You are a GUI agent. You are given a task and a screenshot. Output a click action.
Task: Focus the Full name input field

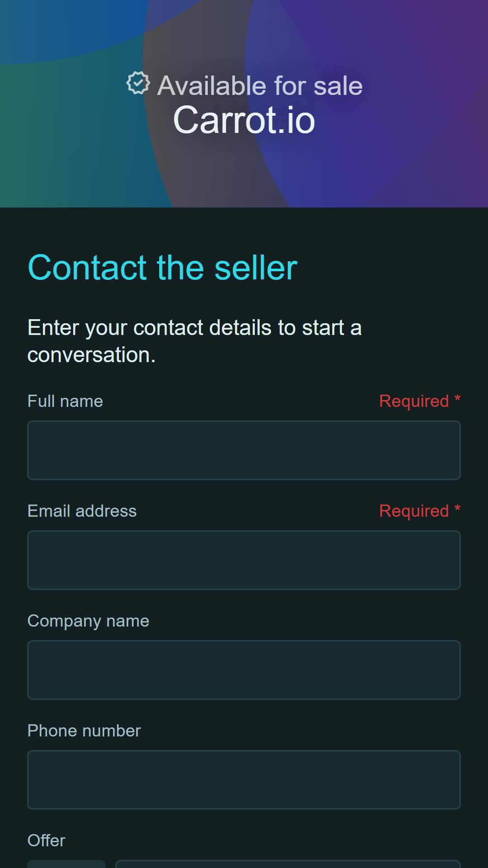point(244,450)
